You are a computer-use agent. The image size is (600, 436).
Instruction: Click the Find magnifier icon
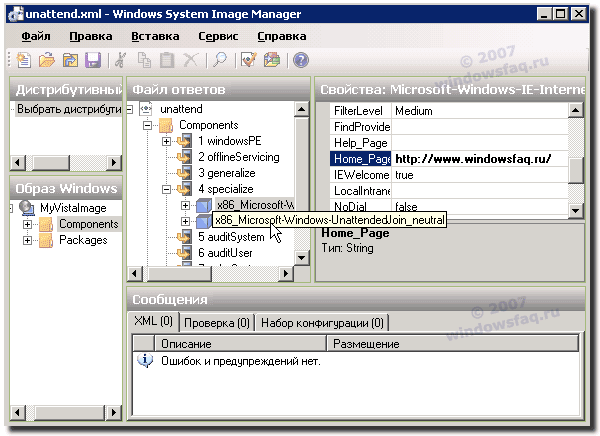click(220, 60)
